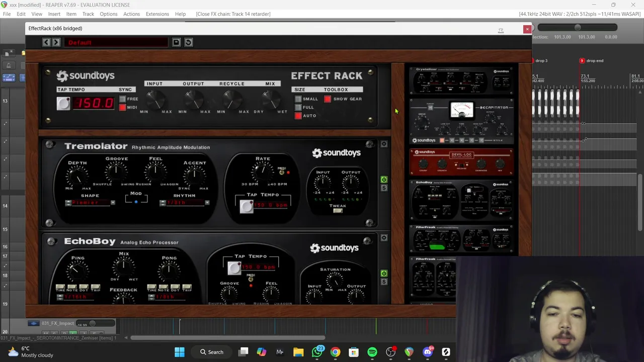Screen dimensions: 644x362
Task: Open Tremolator gear settings icon
Action: [x=384, y=144]
